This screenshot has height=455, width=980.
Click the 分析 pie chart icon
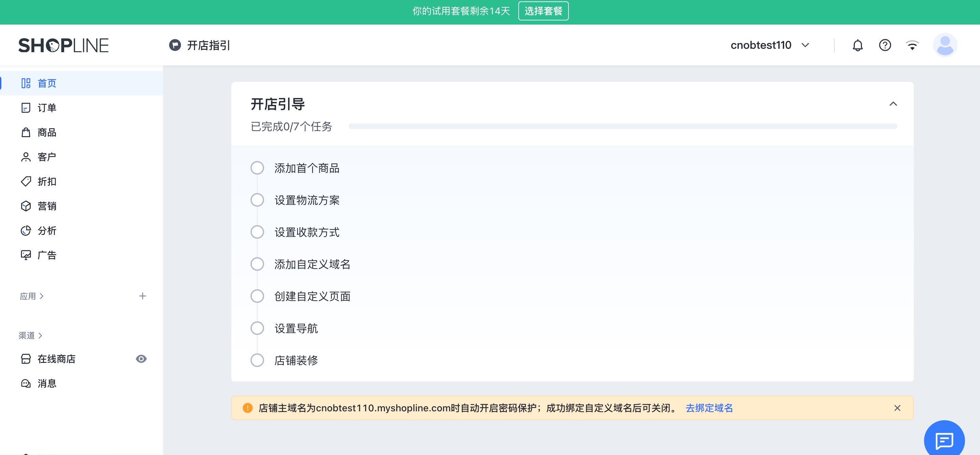tap(26, 231)
